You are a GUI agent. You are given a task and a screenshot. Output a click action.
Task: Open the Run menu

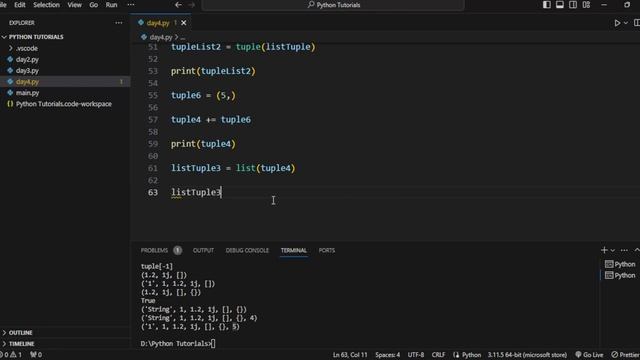[x=111, y=5]
